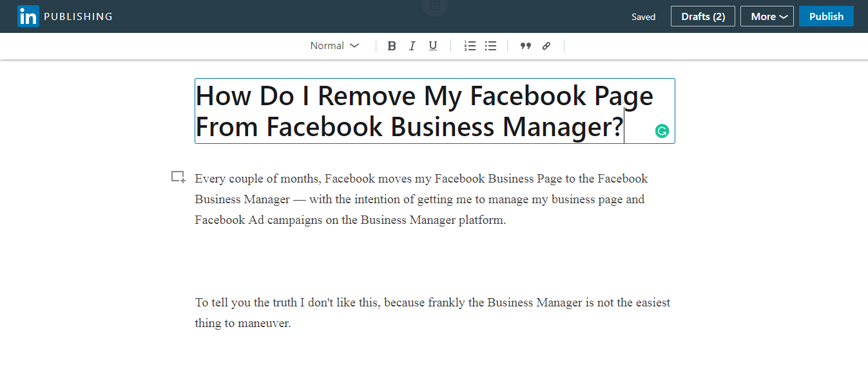Expand the More menu

pos(767,16)
